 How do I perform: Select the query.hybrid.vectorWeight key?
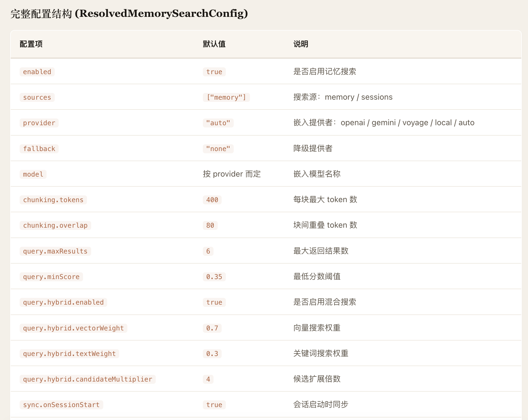point(73,328)
